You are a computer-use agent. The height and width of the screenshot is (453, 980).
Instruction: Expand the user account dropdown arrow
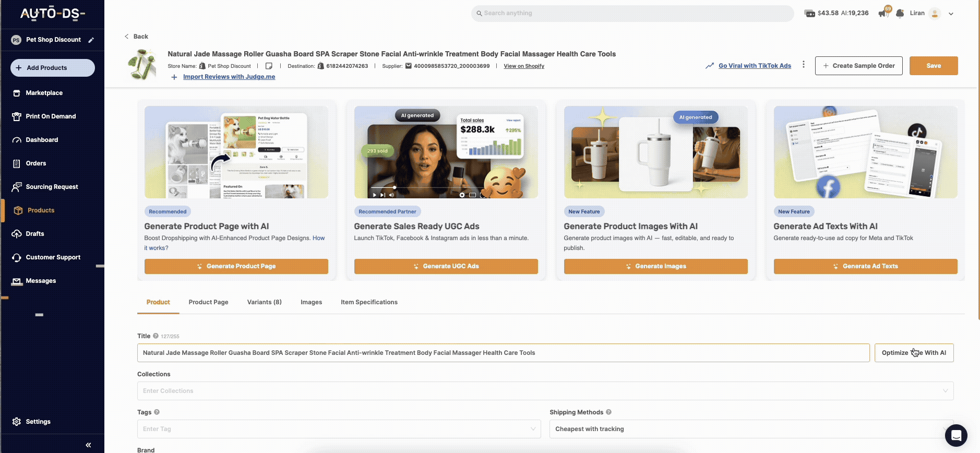tap(951, 14)
